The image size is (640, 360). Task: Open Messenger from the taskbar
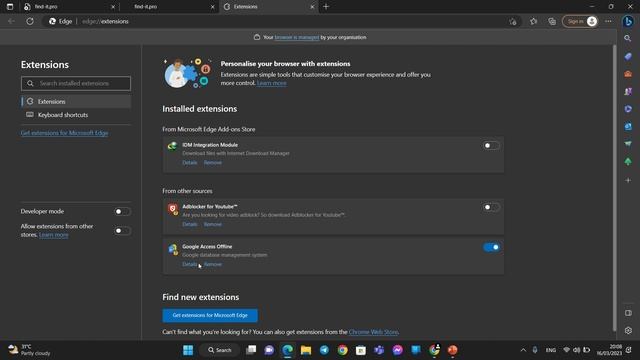click(x=398, y=350)
